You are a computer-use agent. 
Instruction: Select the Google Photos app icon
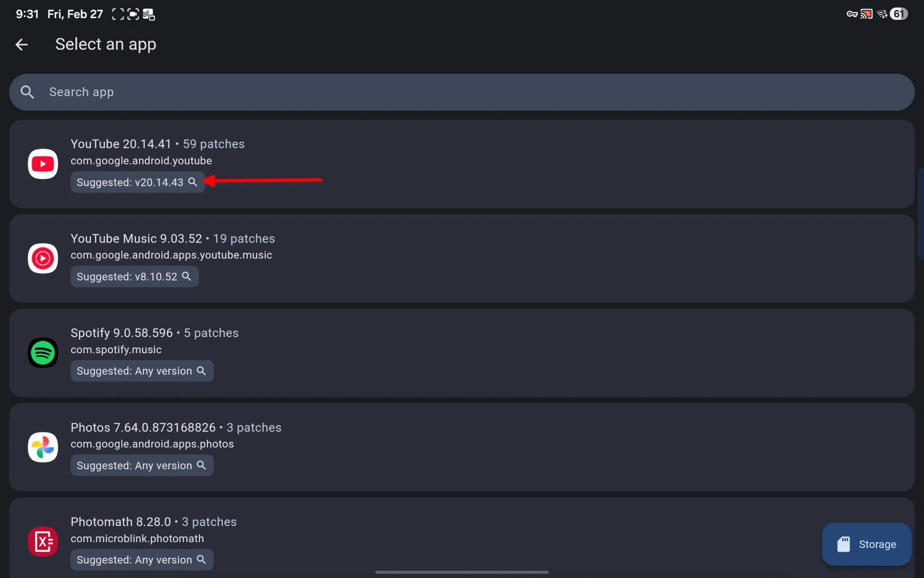pos(43,447)
